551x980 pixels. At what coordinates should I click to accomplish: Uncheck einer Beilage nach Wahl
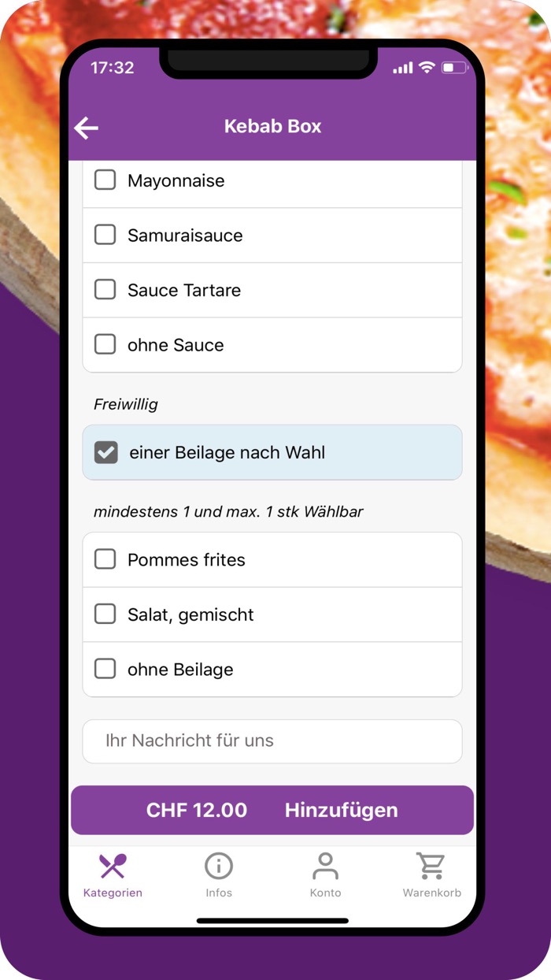[106, 452]
